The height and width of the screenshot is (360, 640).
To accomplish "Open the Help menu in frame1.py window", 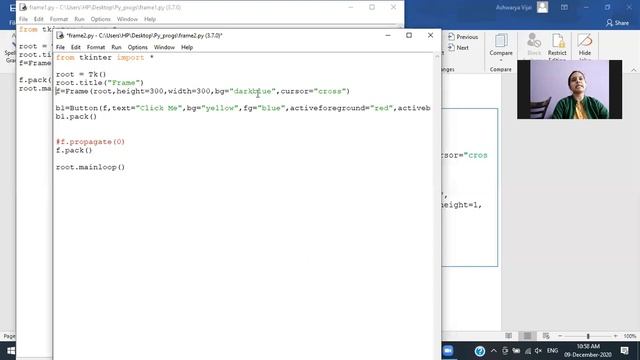I will (150, 19).
